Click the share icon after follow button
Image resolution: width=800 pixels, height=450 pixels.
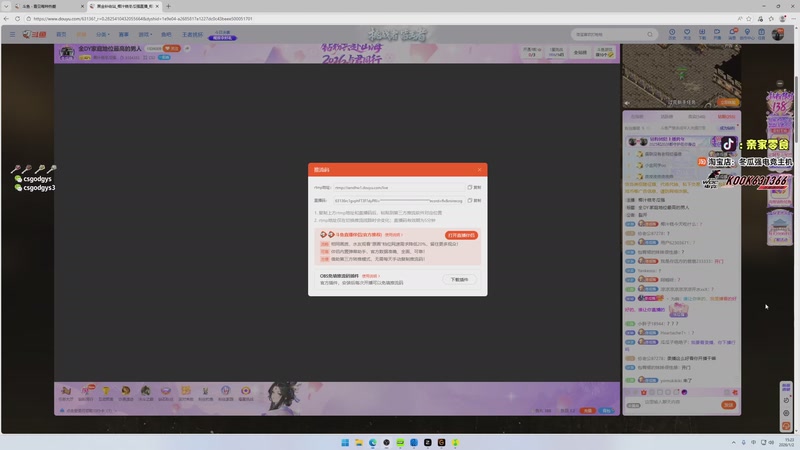[187, 48]
